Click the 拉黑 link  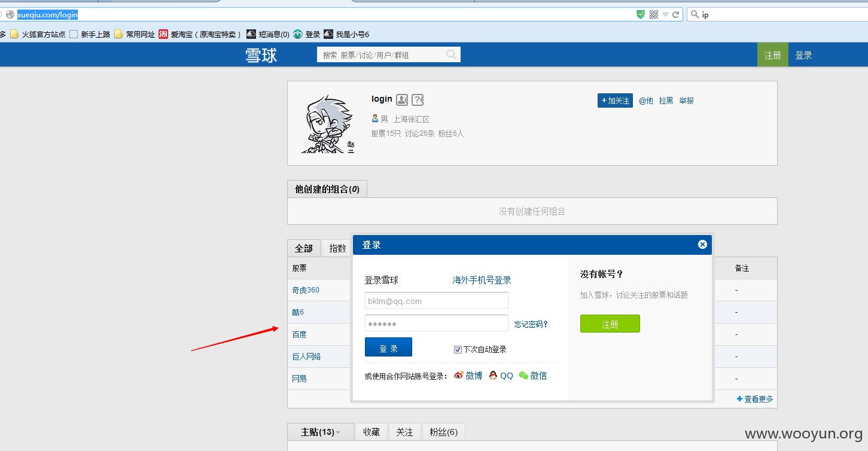[666, 100]
